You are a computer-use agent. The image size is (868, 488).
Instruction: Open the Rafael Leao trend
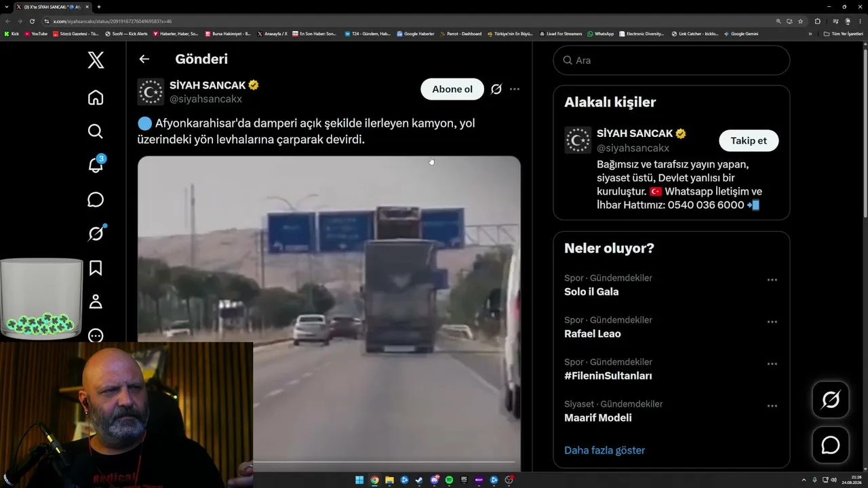coord(593,334)
